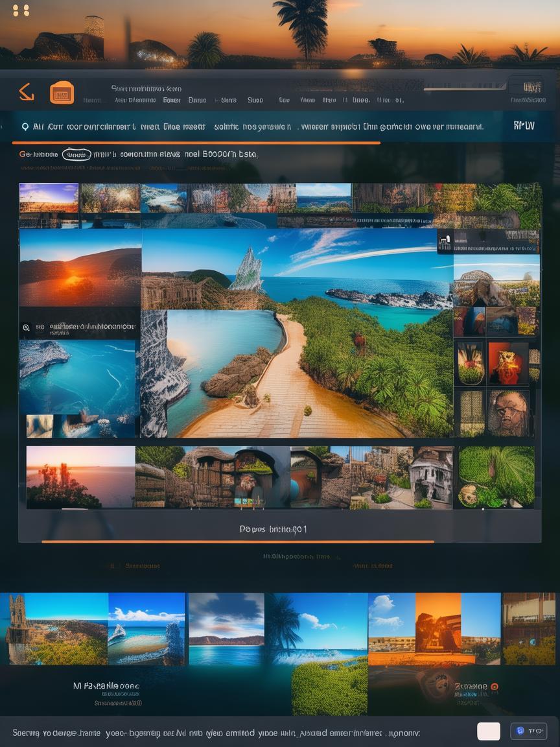Click the blue circle icon in bottom-right button
Image resolution: width=560 pixels, height=747 pixels.
click(520, 731)
